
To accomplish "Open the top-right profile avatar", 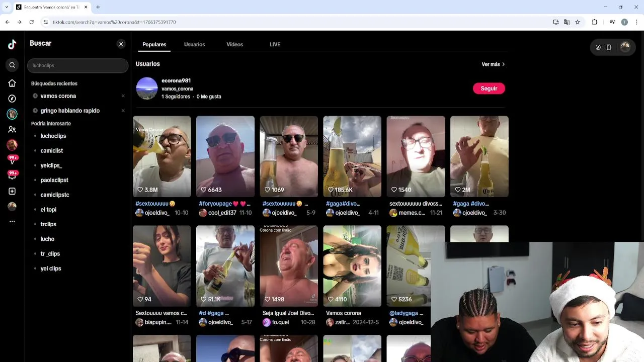I will (x=625, y=47).
